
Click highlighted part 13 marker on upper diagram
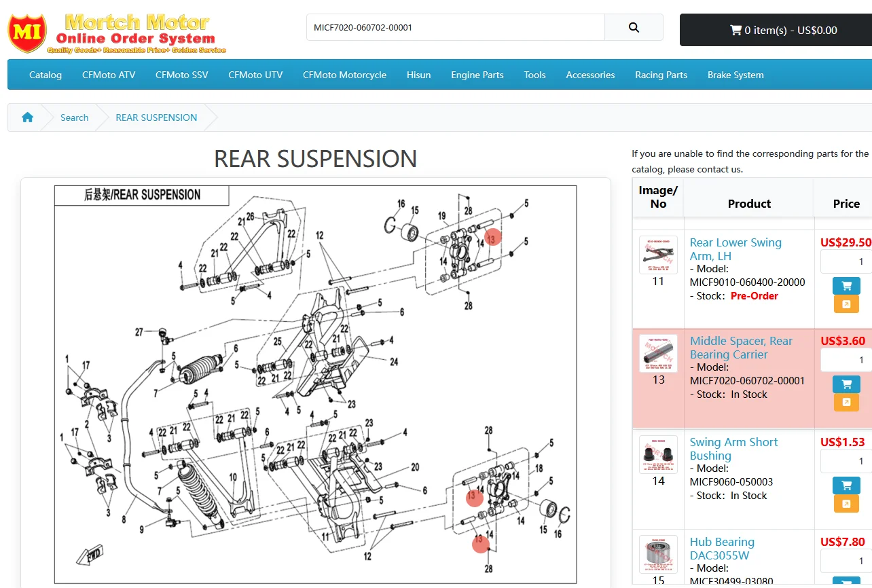pos(494,238)
